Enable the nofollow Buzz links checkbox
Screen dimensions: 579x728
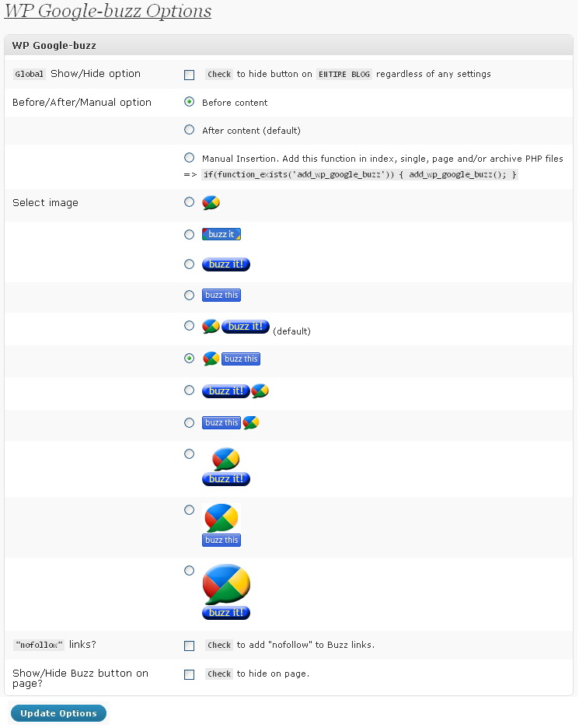click(189, 646)
